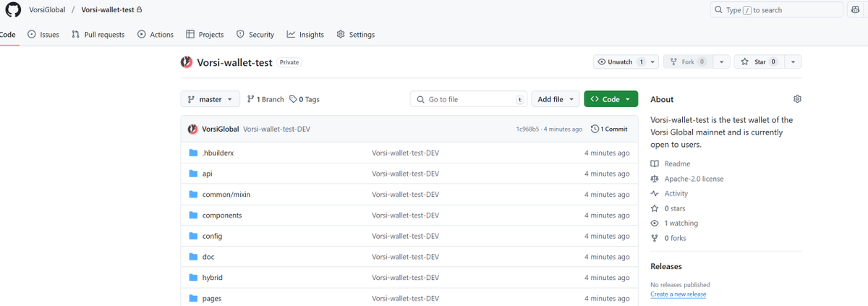Open the Settings tab
This screenshot has width=868, height=306.
(x=356, y=34)
